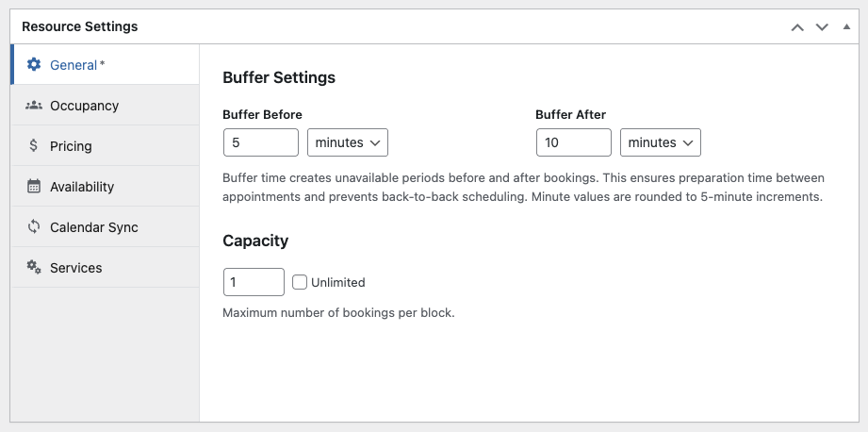
Task: Go to the Calendar Sync tab
Action: click(x=93, y=227)
